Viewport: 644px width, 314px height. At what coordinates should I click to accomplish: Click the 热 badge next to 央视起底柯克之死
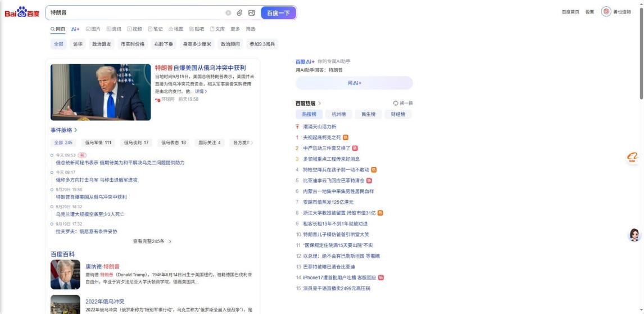[346, 137]
